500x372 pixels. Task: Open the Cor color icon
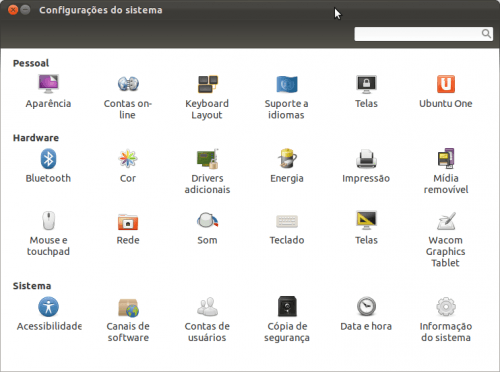click(x=128, y=159)
